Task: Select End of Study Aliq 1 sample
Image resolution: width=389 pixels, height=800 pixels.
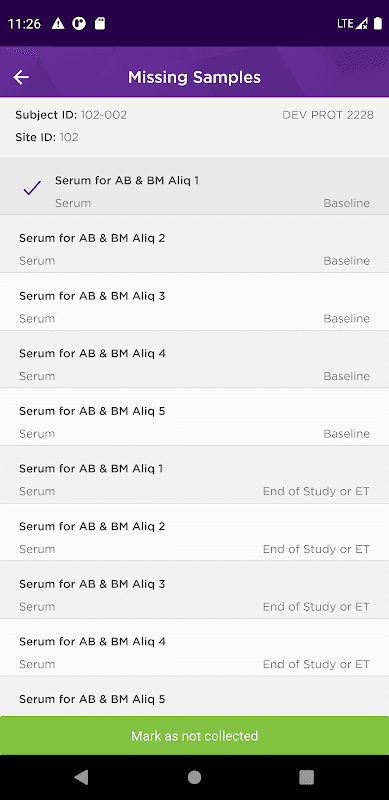Action: (x=194, y=474)
